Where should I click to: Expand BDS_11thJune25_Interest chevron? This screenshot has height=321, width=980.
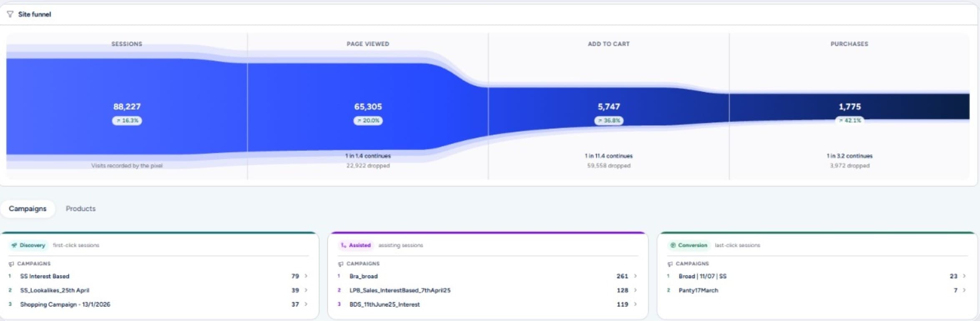pyautogui.click(x=636, y=304)
